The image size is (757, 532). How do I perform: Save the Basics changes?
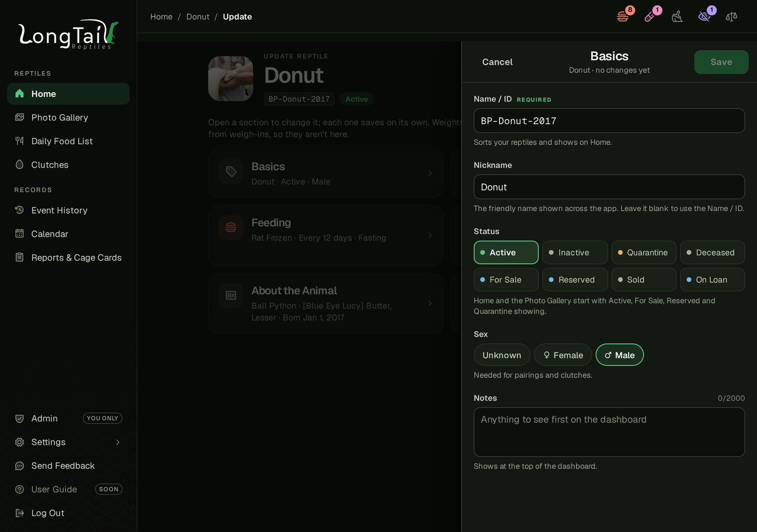(721, 62)
